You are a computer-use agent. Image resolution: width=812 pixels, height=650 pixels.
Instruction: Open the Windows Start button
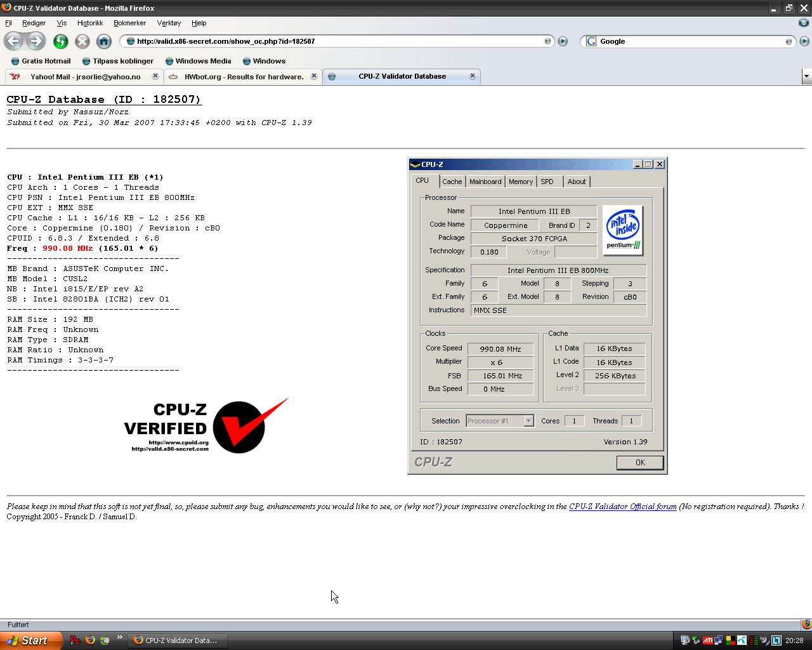(x=31, y=640)
